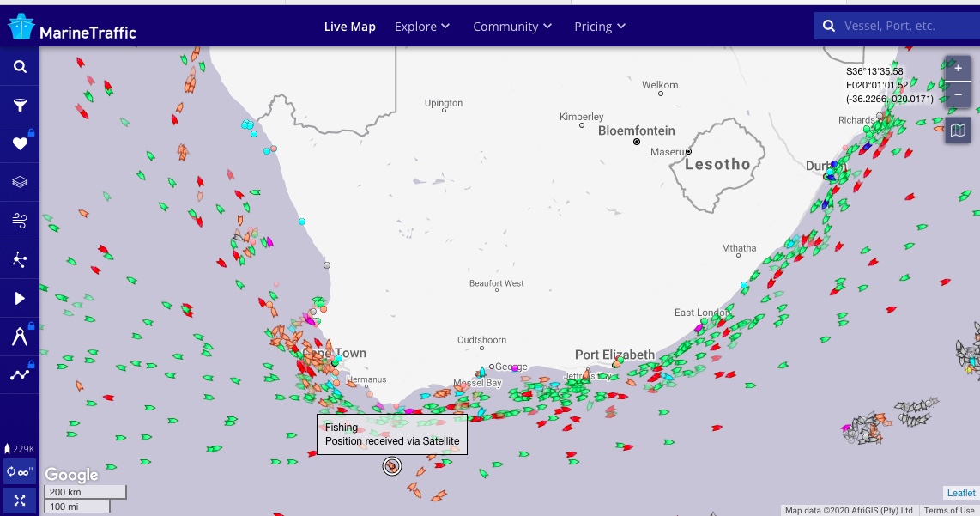Start voyage playback with the play icon
Image resolution: width=980 pixels, height=516 pixels.
(20, 297)
